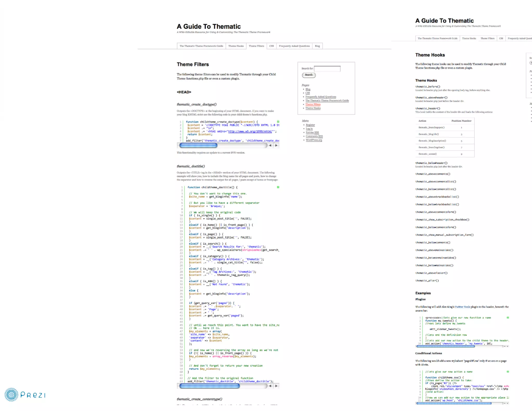Open red Theme Filters link in Pages list

[313, 104]
